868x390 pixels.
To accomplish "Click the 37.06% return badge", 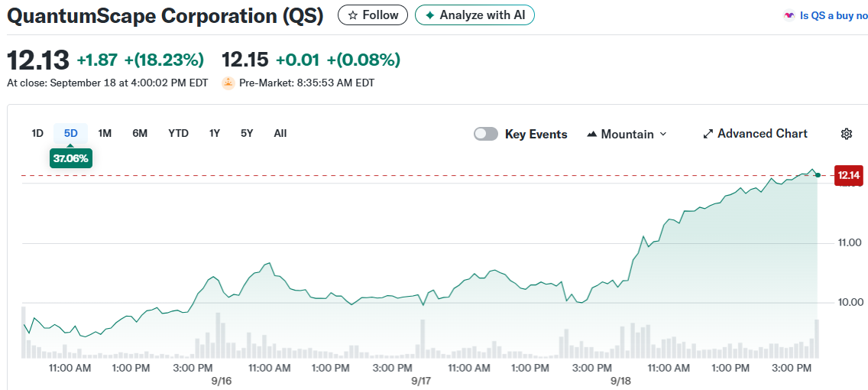I will click(x=71, y=158).
